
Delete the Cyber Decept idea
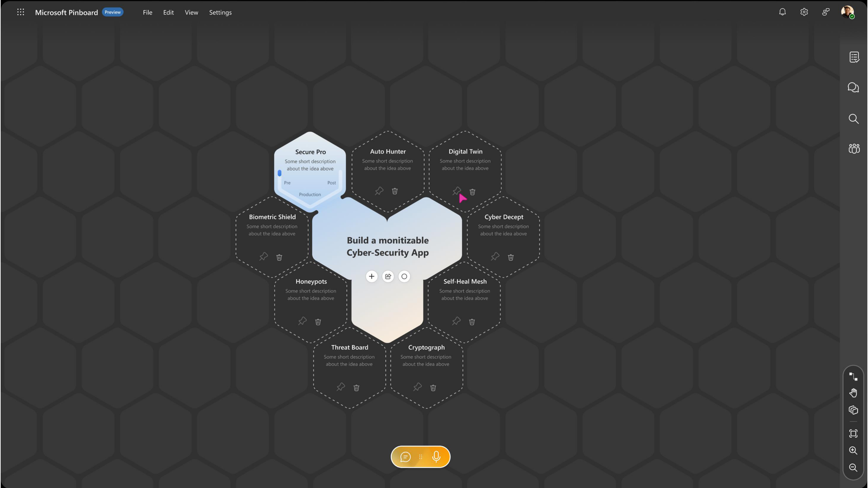pos(511,257)
